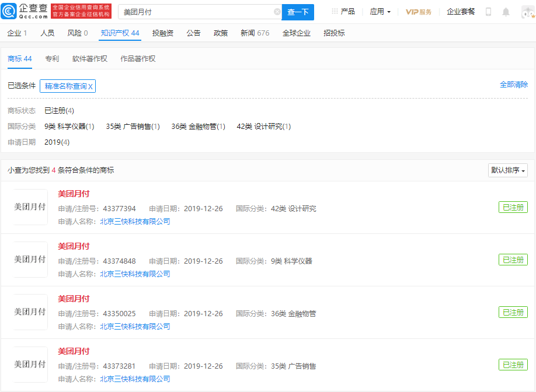Filter by 42类 设计研究(1) classification
The image size is (536, 392).
coord(264,127)
